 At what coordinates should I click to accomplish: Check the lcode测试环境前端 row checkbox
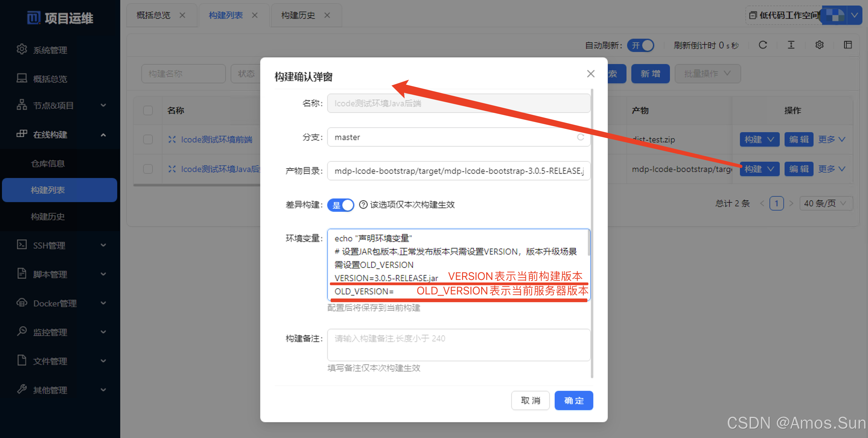coord(148,139)
